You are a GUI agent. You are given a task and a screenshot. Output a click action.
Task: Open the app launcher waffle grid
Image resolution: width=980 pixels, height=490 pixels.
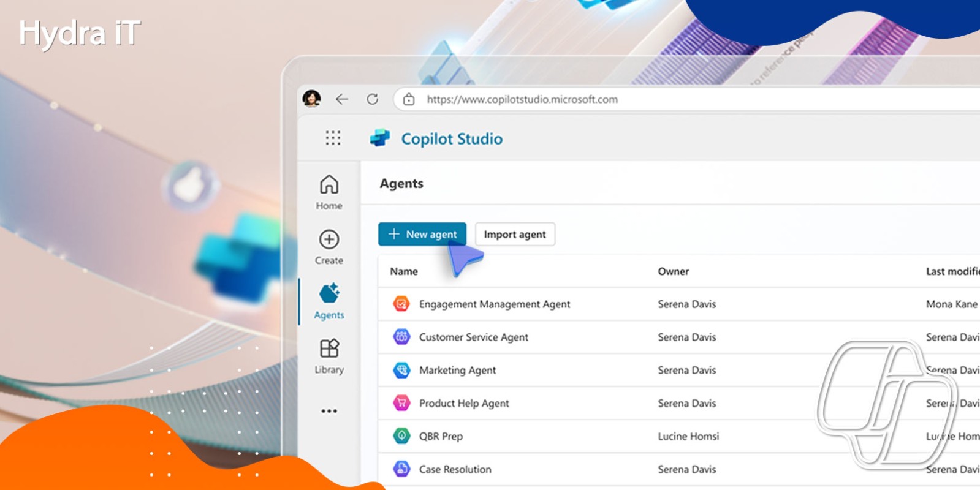[333, 138]
